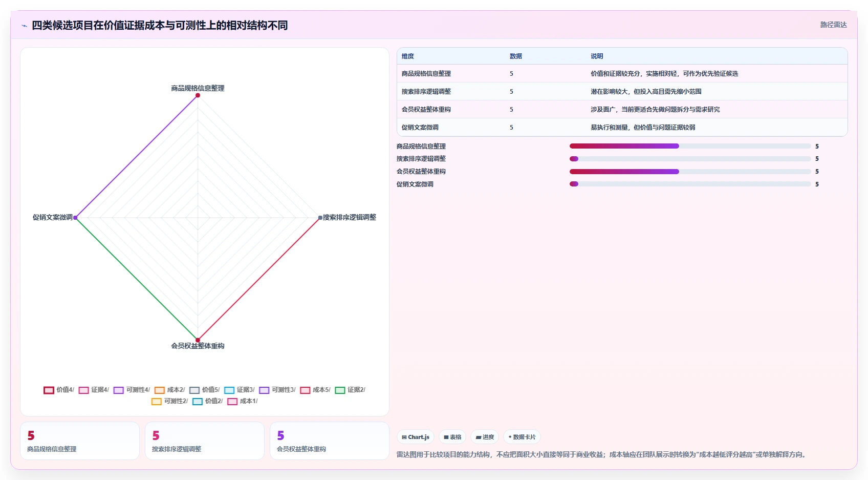The height and width of the screenshot is (480, 868).
Task: Click the 促销文案微调 progress bar
Action: coord(690,184)
